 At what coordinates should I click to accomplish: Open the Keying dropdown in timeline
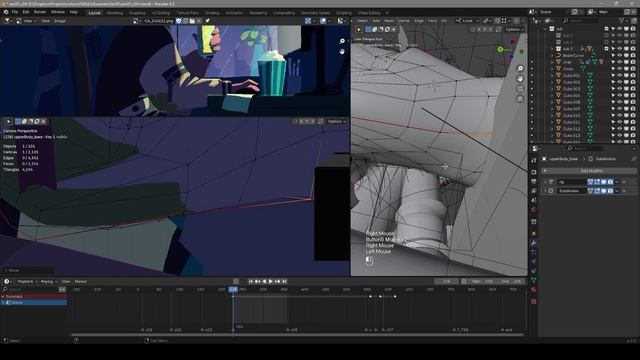pyautogui.click(x=48, y=282)
